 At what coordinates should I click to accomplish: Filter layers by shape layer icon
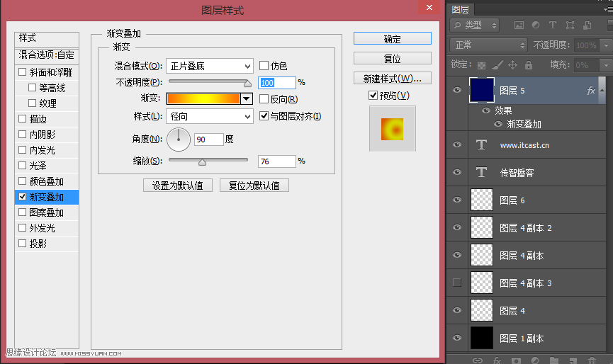(570, 25)
